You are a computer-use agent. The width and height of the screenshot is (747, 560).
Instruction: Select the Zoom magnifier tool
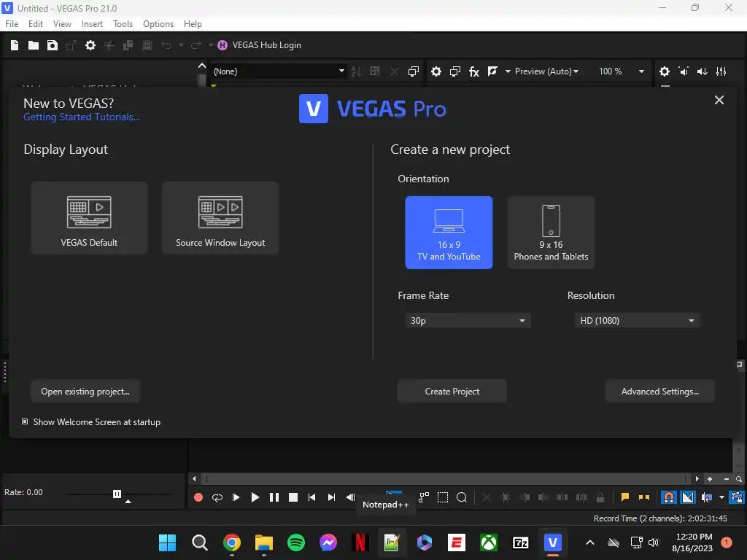pos(462,497)
